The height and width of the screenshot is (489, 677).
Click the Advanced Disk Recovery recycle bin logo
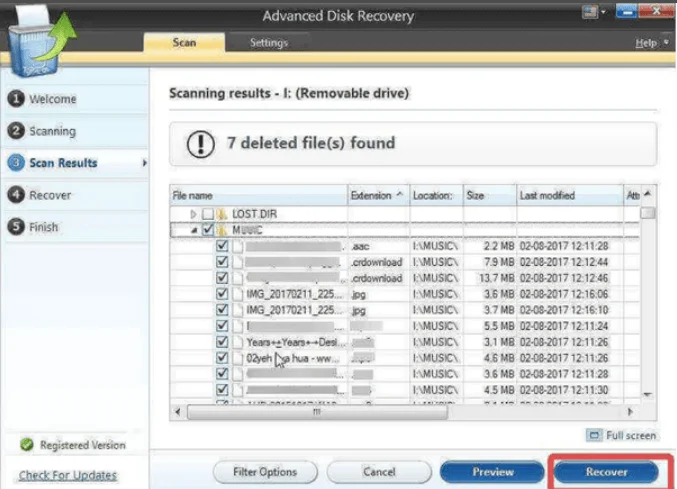tap(41, 42)
